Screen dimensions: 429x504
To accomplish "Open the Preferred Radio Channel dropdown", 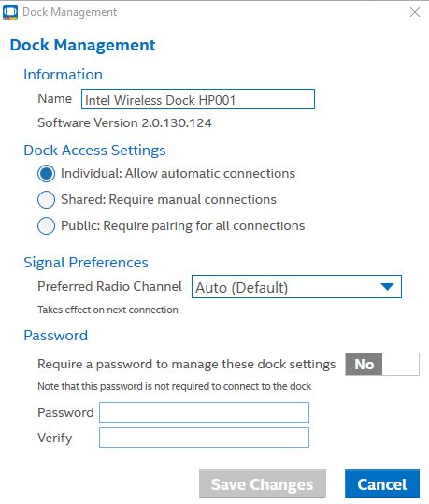I will [296, 287].
